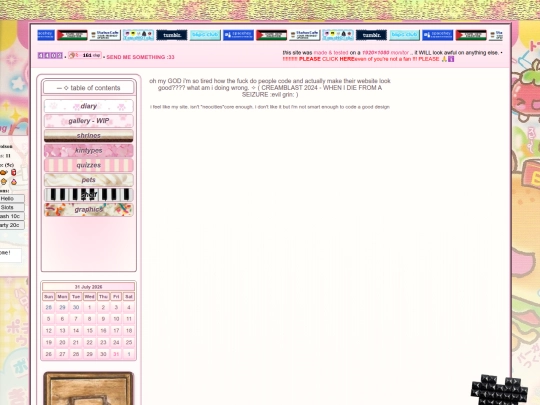Click the 'made & tested' pink text

click(x=331, y=53)
